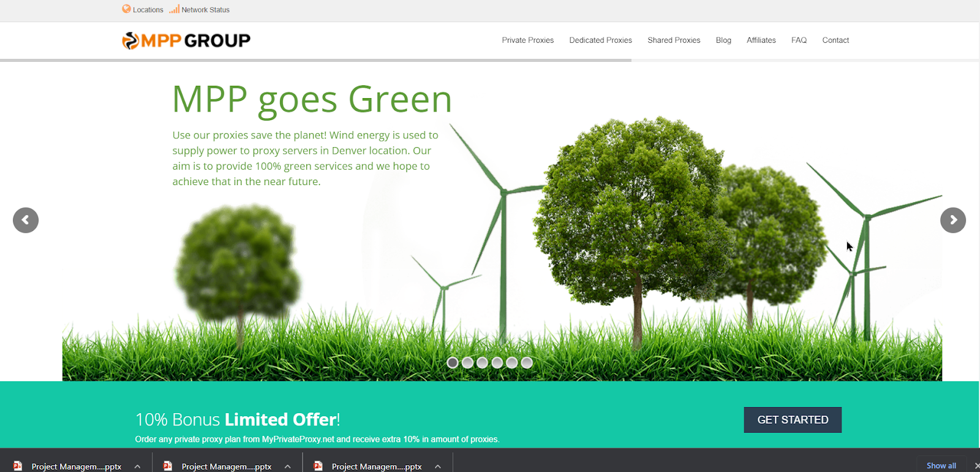This screenshot has width=980, height=472.
Task: Expand options for first pptx download
Action: point(137,466)
